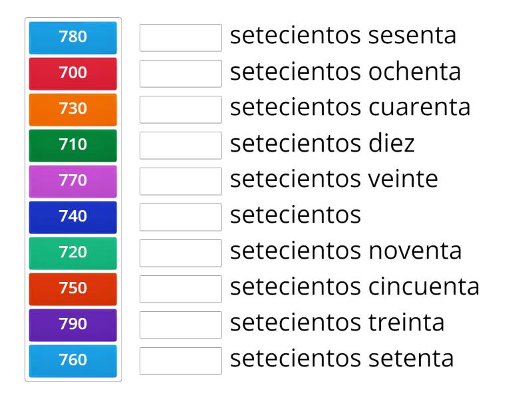Click the answer box beside setecientos sesenta
Screen dimensions: 532x399
(x=181, y=38)
